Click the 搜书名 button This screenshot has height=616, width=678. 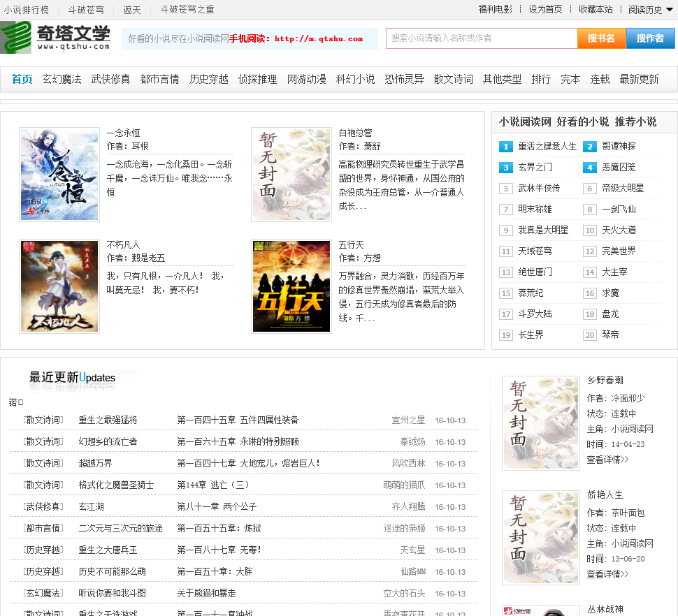[602, 38]
